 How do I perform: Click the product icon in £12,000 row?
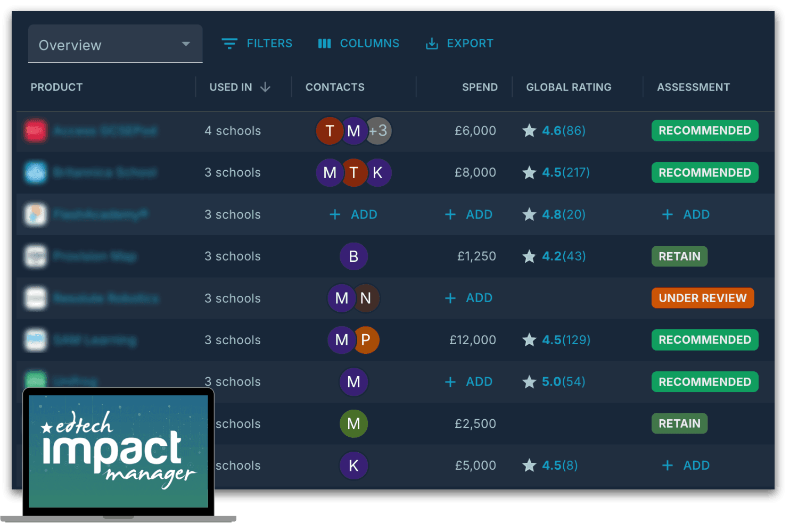pyautogui.click(x=36, y=340)
